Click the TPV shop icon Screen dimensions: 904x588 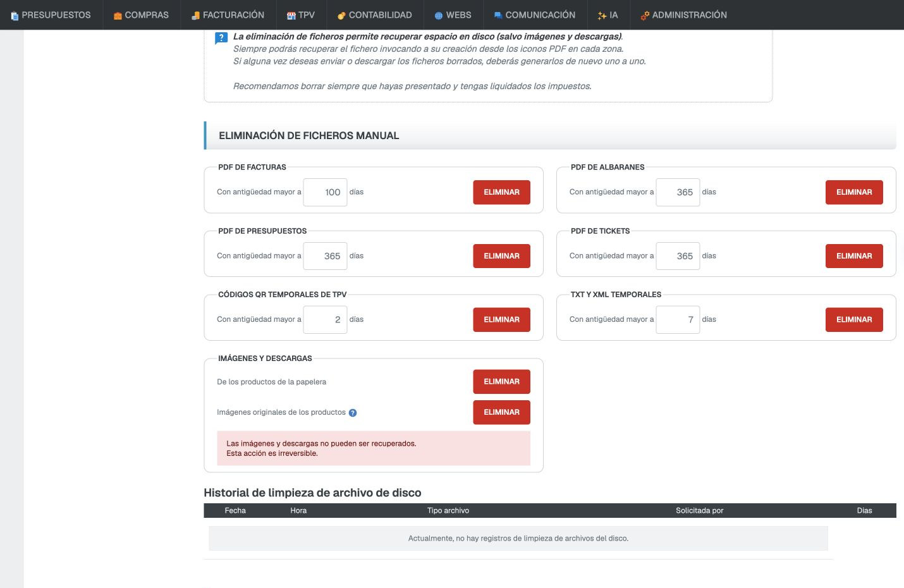point(291,16)
